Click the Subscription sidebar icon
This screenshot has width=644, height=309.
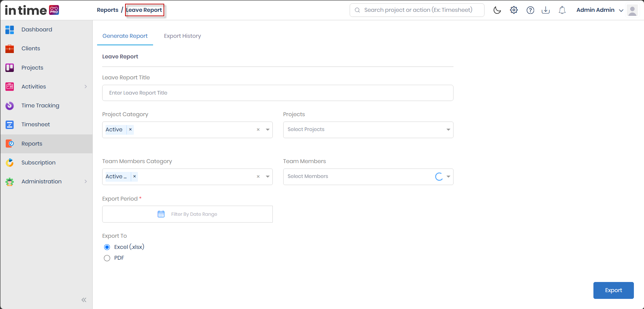click(x=9, y=163)
